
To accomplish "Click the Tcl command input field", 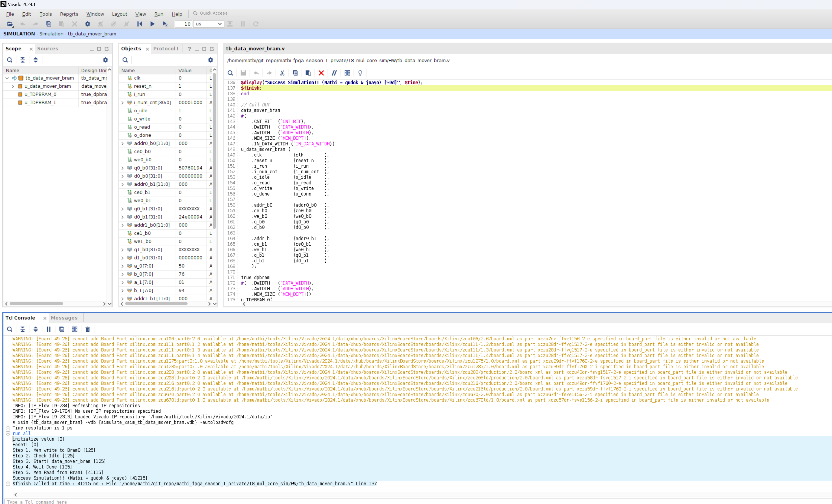I will [x=418, y=502].
